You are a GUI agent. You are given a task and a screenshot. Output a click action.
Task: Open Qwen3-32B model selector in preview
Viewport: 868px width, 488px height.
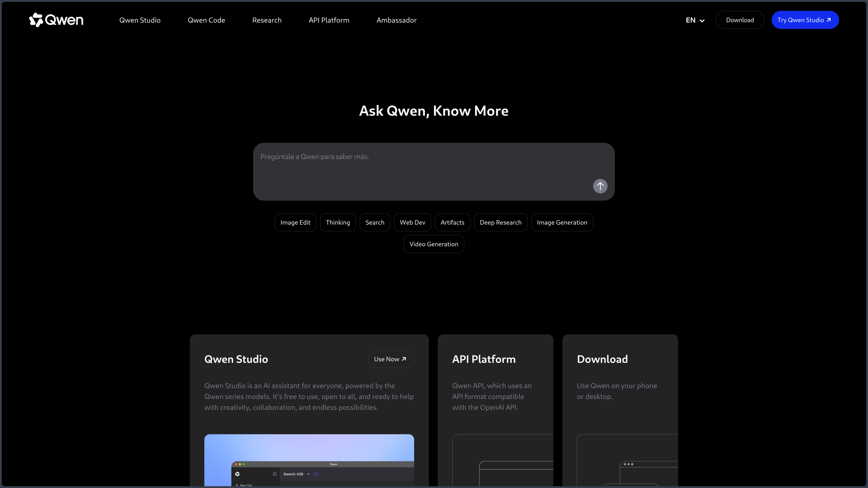pos(296,474)
